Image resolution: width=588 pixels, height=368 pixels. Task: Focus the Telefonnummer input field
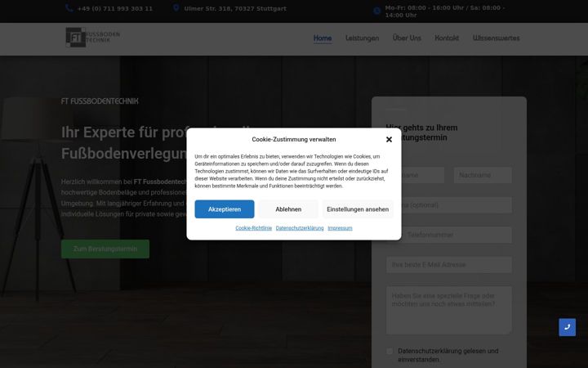[449, 235]
